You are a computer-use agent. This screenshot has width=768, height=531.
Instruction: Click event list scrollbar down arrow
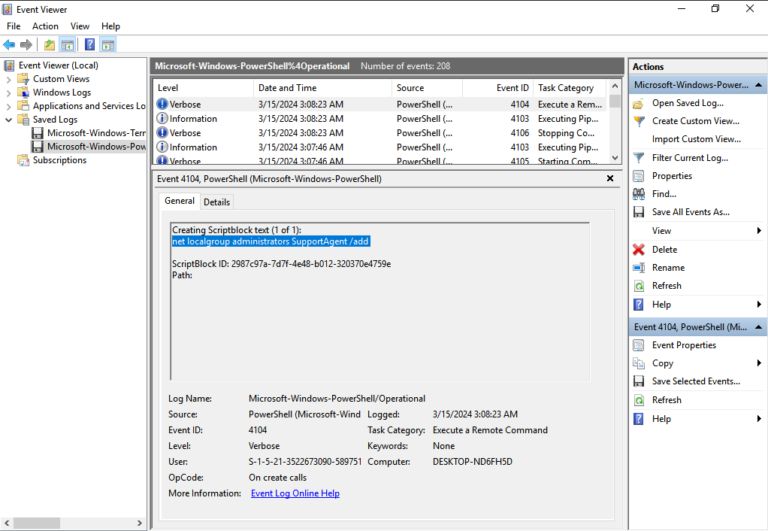click(615, 158)
